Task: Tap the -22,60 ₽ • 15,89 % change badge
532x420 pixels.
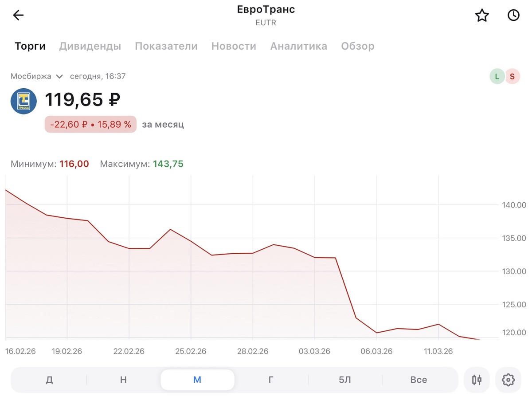Action: pyautogui.click(x=90, y=125)
